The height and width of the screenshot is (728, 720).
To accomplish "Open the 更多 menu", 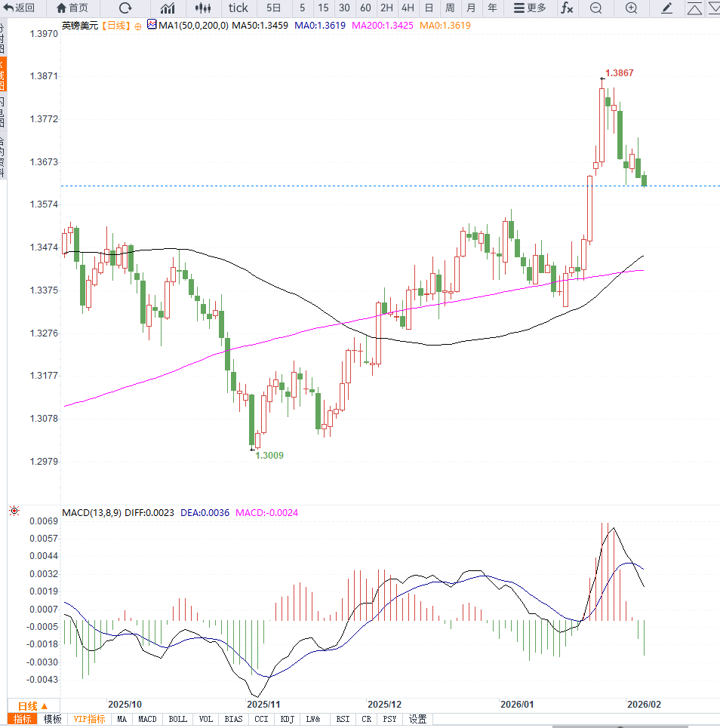I will click(x=530, y=8).
